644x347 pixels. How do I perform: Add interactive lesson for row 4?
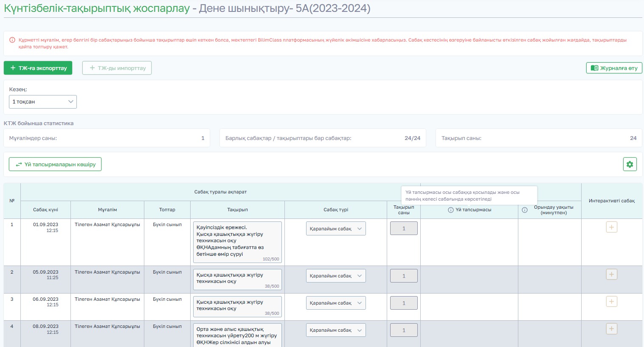(x=611, y=329)
